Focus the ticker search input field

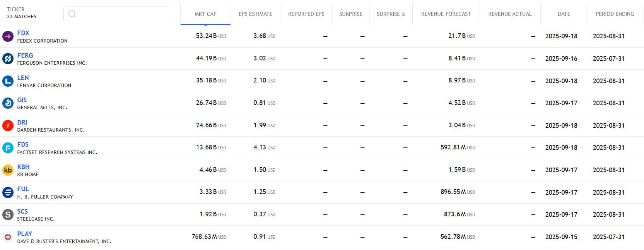pos(117,14)
